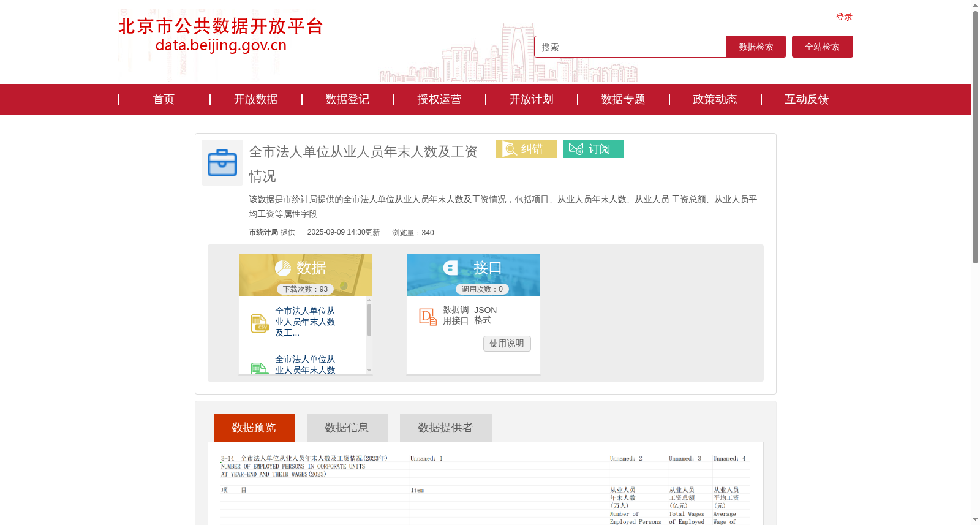The height and width of the screenshot is (525, 980).
Task: Click the pie chart icon on data card
Action: [283, 268]
